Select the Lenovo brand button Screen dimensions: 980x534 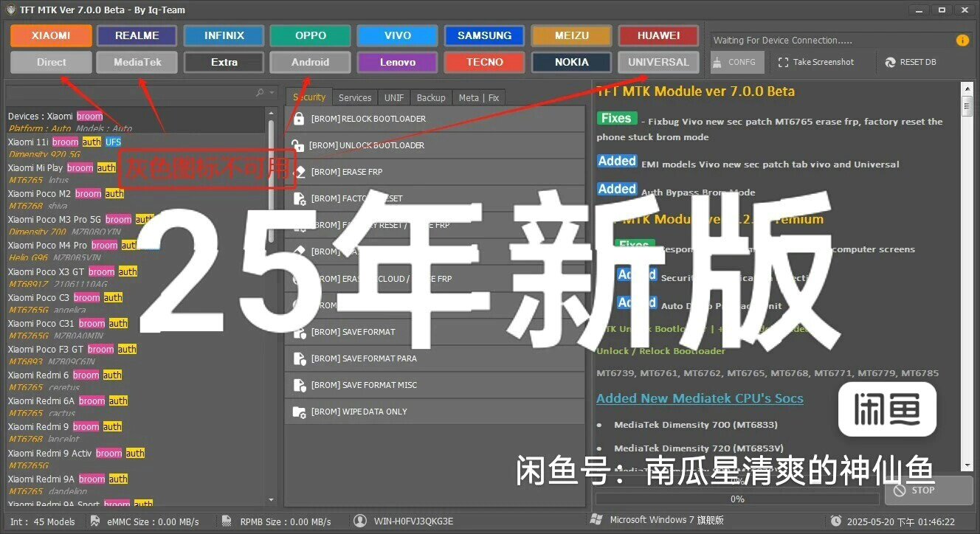point(398,62)
